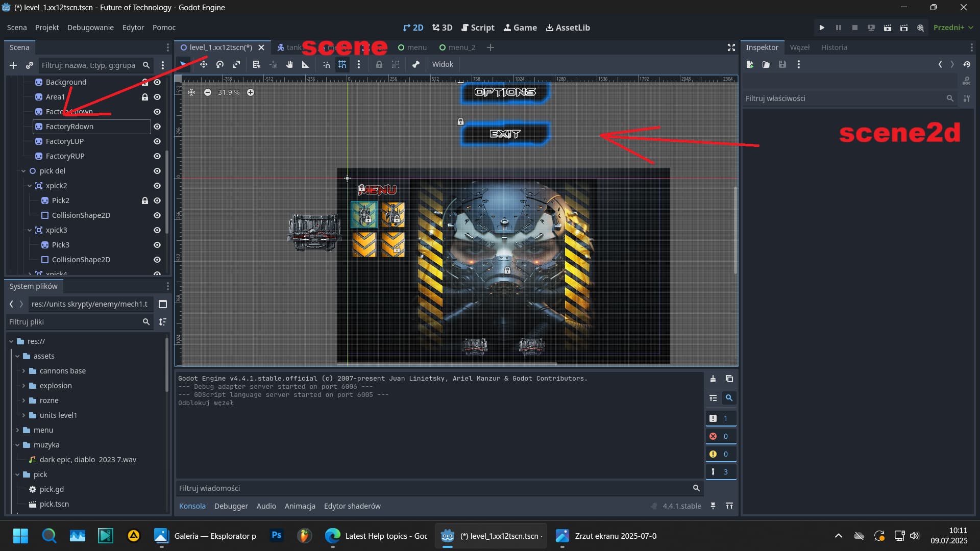Click pause running project button
980x551 pixels.
(838, 28)
